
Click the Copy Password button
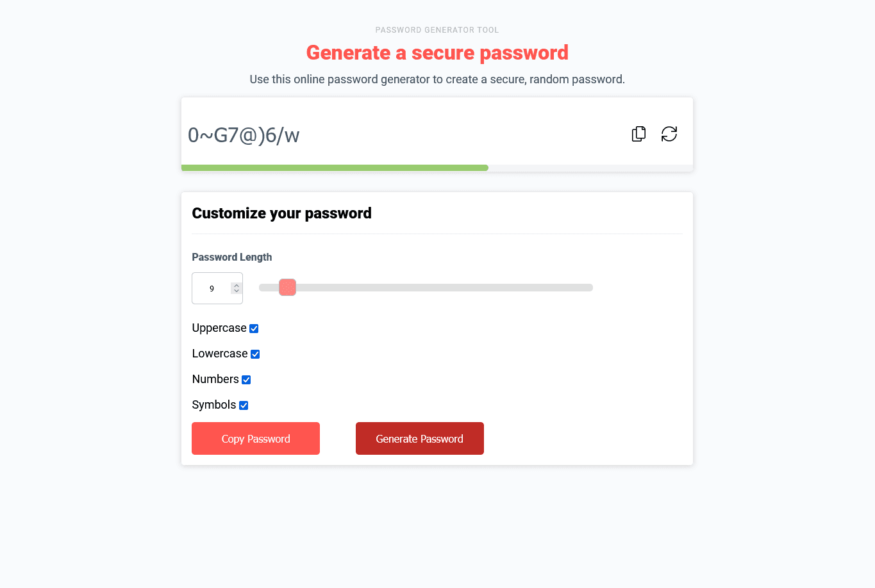pyautogui.click(x=256, y=439)
